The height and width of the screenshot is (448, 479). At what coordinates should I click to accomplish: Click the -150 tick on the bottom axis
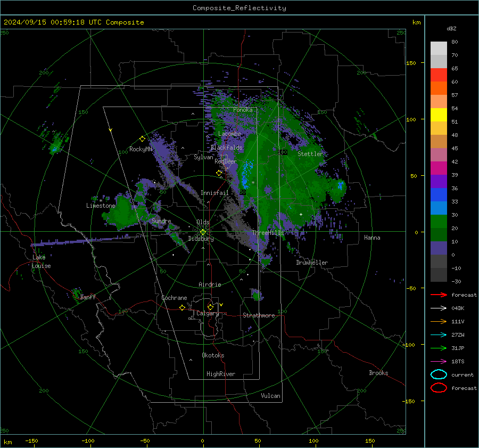pos(31,441)
